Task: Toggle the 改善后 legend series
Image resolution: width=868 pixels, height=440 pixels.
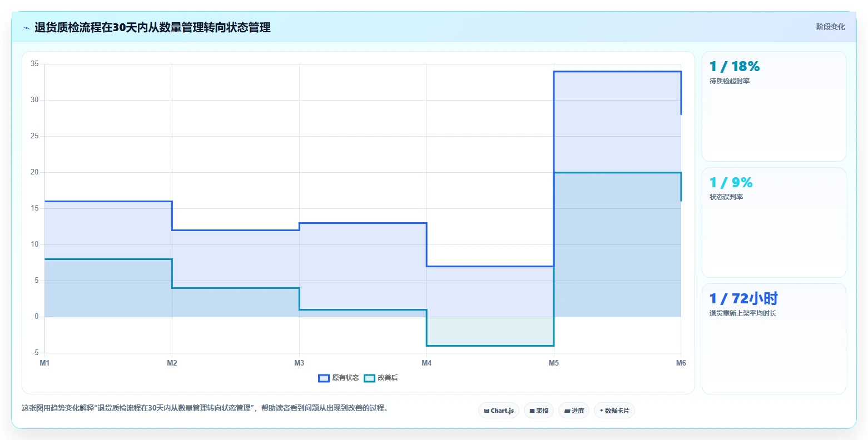Action: pos(381,378)
